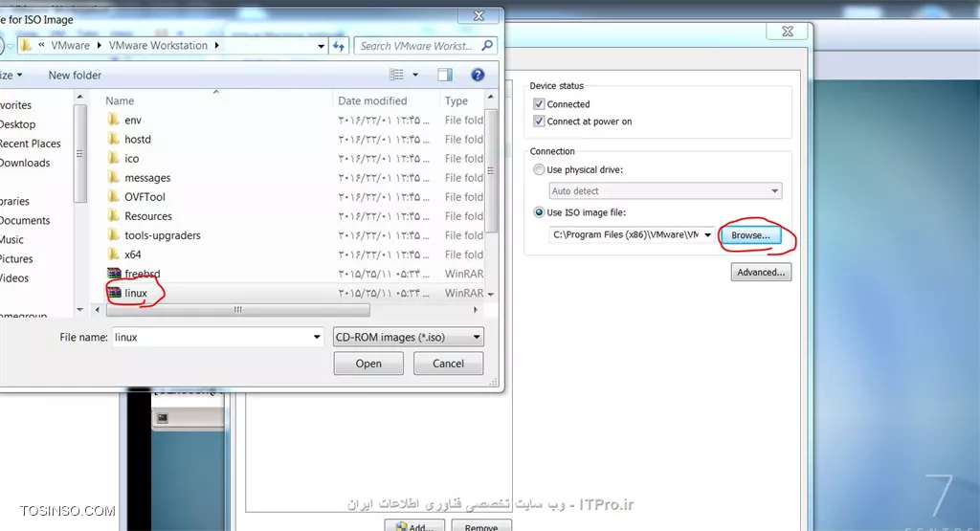Open the address bar history dropdown
980x531 pixels.
pyautogui.click(x=321, y=46)
